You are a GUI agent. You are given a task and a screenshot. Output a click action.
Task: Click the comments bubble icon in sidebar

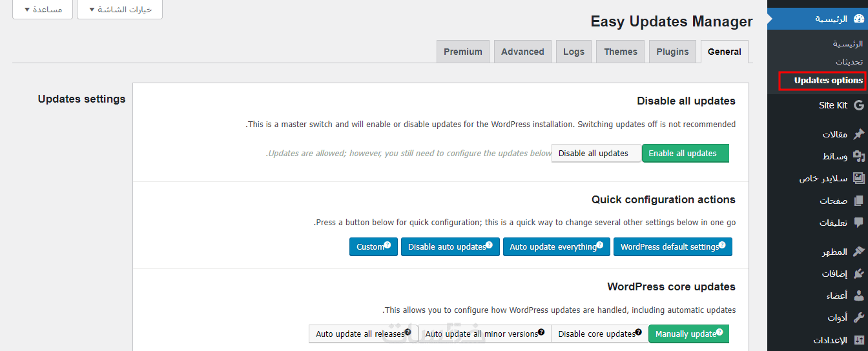point(858,223)
